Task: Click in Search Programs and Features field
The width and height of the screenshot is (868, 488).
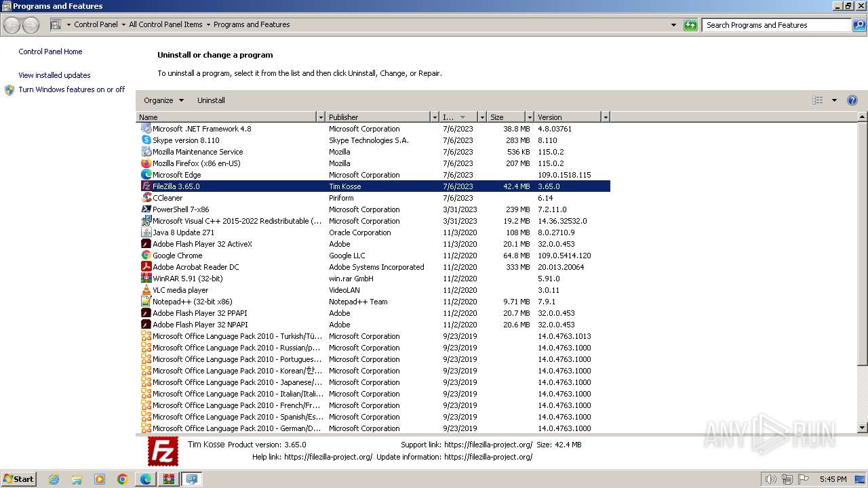Action: (776, 25)
